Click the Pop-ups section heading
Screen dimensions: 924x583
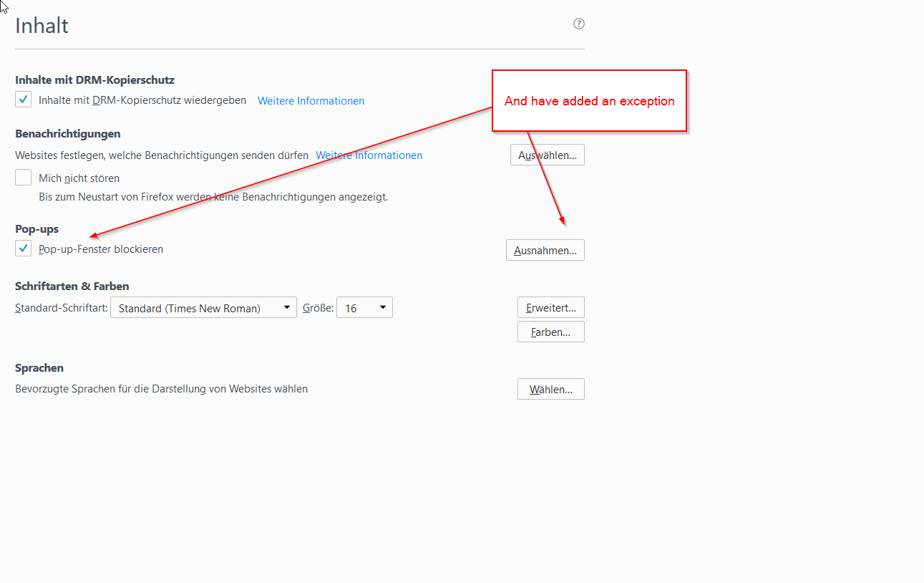pyautogui.click(x=37, y=229)
